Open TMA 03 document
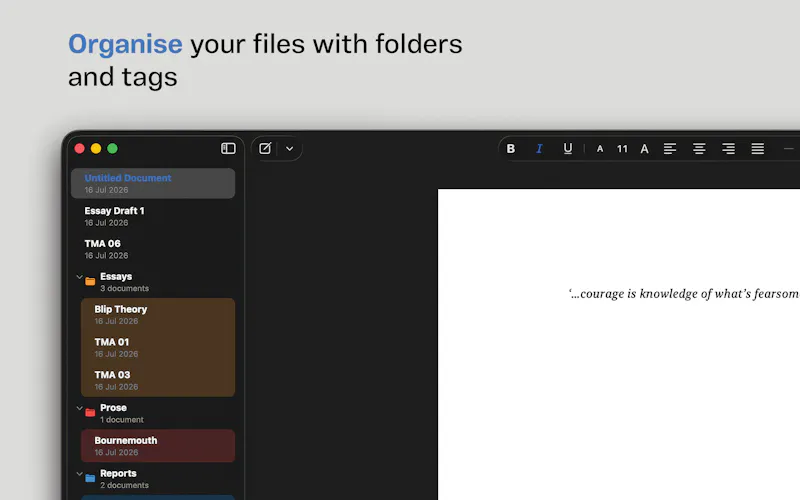 click(158, 380)
